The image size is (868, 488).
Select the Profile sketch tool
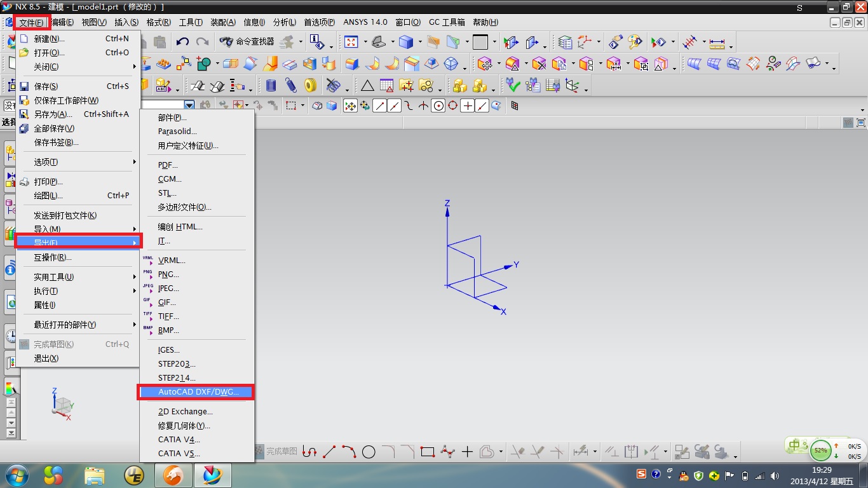309,452
